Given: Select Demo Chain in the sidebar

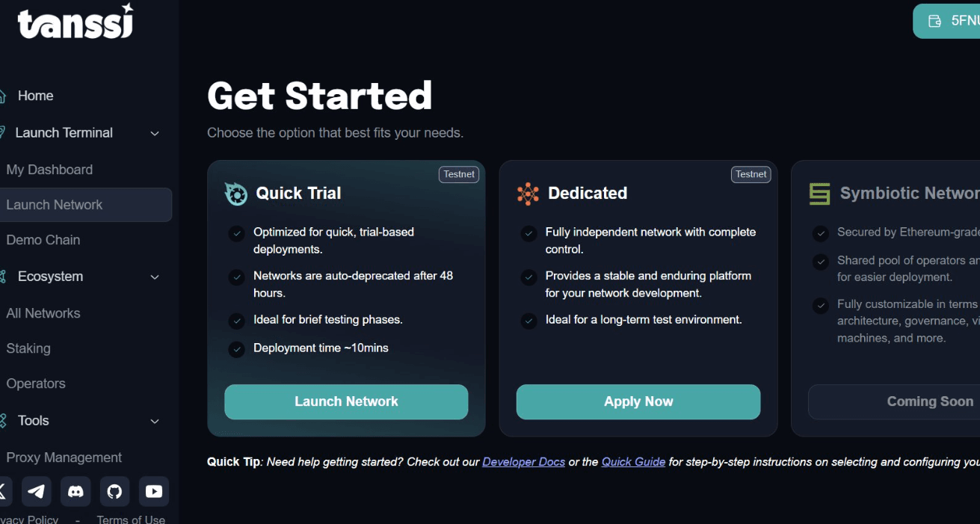Looking at the screenshot, I should (x=43, y=240).
